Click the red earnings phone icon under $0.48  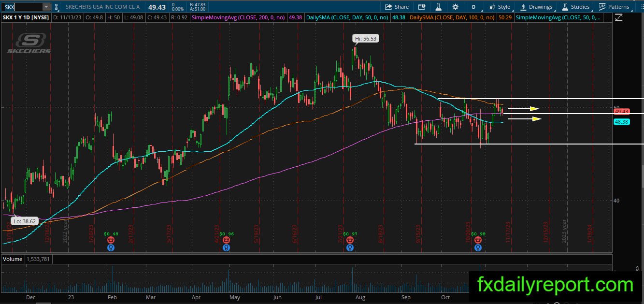tap(111, 240)
